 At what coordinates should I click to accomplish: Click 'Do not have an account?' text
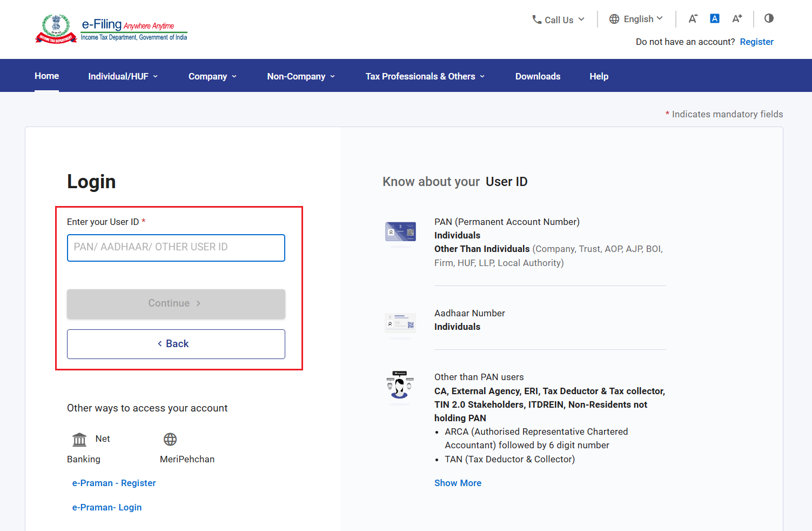point(685,42)
